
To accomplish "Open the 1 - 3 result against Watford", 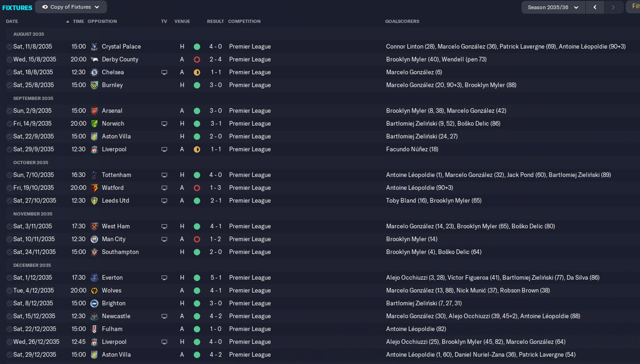I will coord(215,188).
